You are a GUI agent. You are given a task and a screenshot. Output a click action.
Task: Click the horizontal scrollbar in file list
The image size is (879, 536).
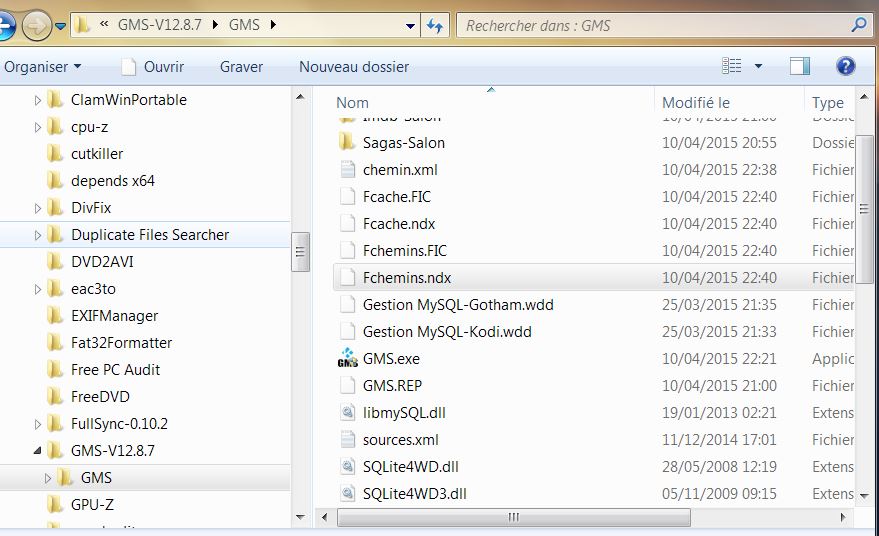coord(515,518)
